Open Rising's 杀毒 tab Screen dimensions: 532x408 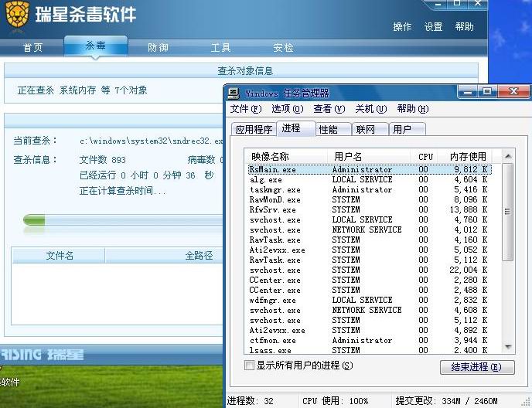[x=96, y=46]
